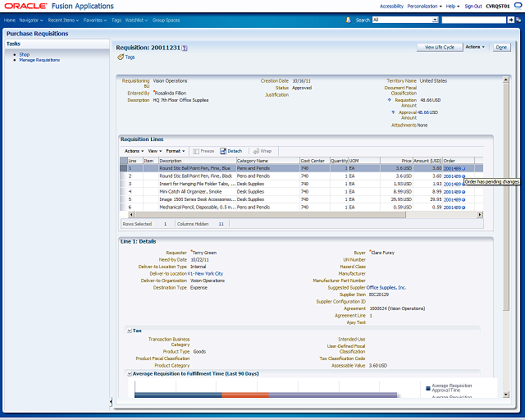Screen dimensions: 525x420
Task: Click the Done button
Action: point(501,48)
